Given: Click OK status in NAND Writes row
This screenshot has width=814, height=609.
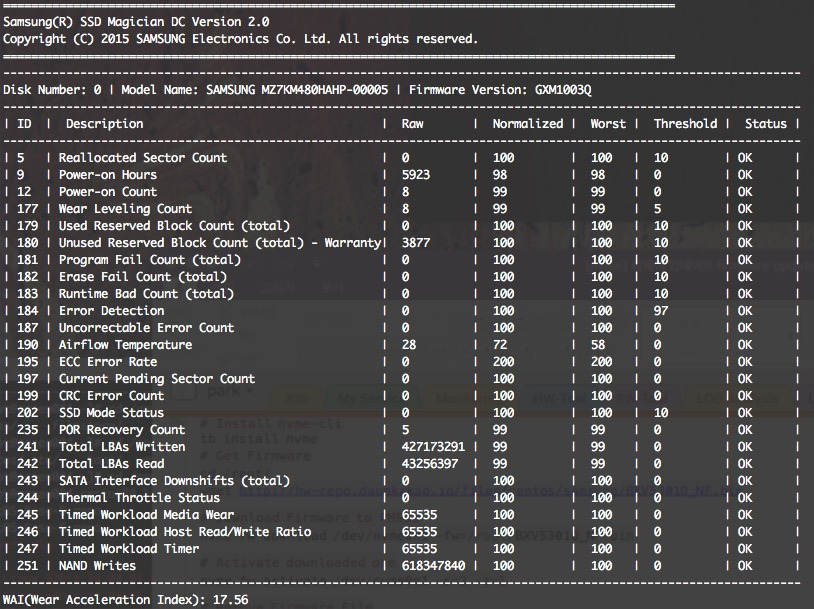Looking at the screenshot, I should pyautogui.click(x=745, y=566).
